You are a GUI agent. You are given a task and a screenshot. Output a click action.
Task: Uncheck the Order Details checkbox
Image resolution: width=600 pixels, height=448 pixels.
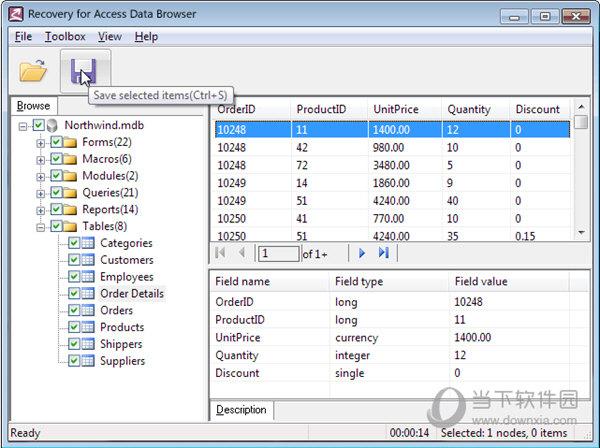click(74, 293)
